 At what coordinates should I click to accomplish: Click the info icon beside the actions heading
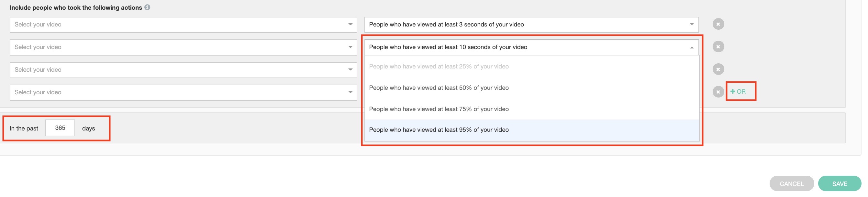point(147,7)
